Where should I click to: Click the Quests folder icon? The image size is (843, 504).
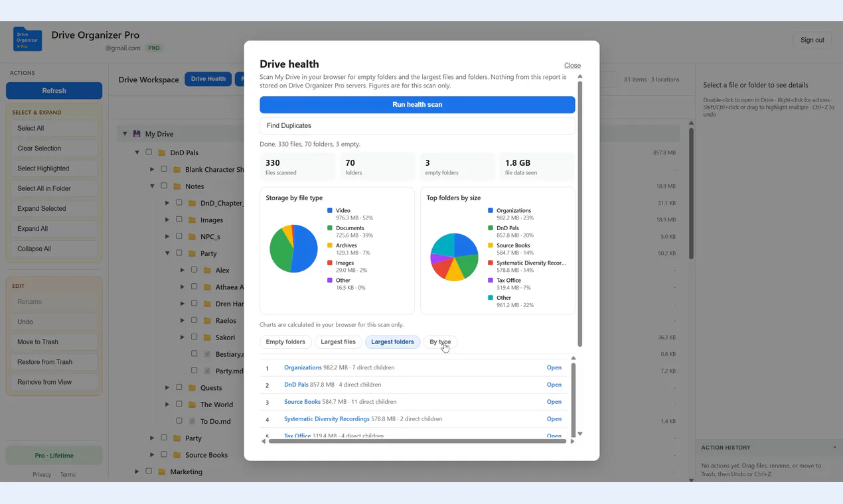tap(192, 388)
